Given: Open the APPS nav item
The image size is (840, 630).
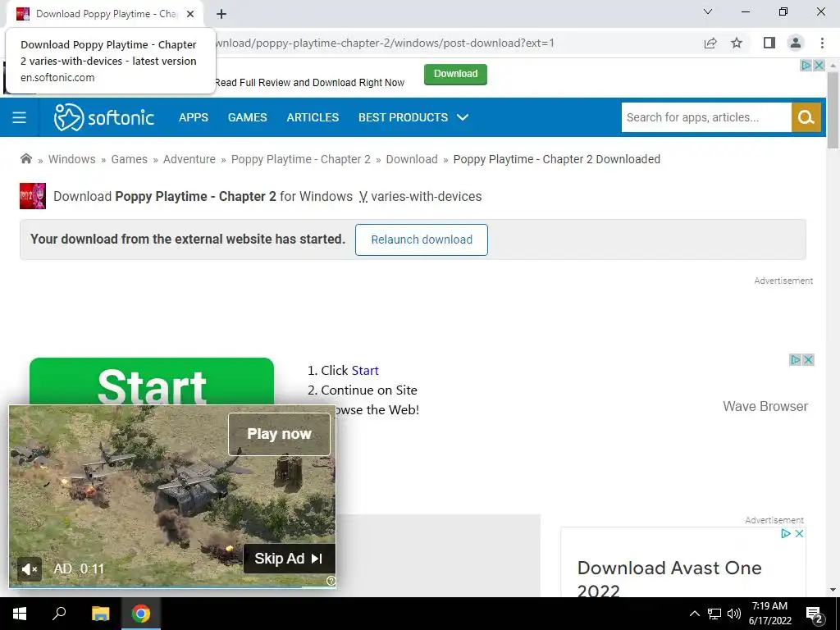Looking at the screenshot, I should [194, 117].
